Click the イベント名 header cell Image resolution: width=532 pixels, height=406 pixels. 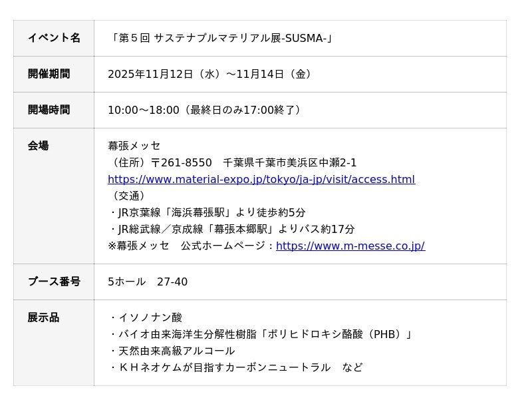[54, 38]
